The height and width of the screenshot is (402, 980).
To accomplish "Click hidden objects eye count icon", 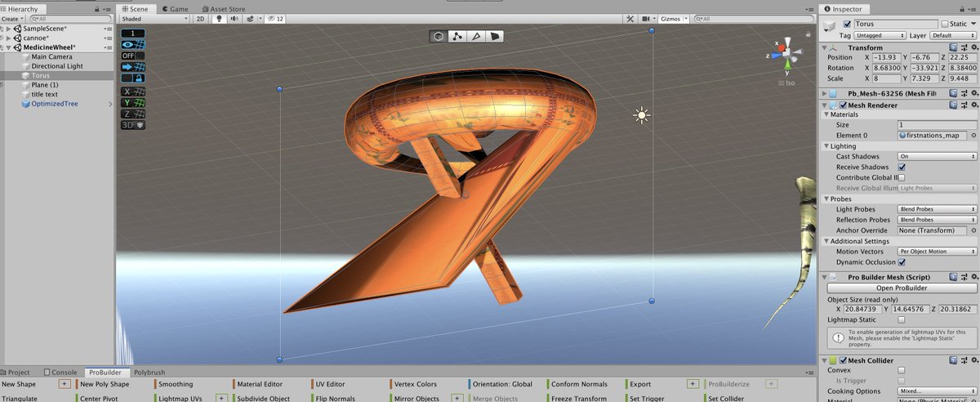I will 274,18.
